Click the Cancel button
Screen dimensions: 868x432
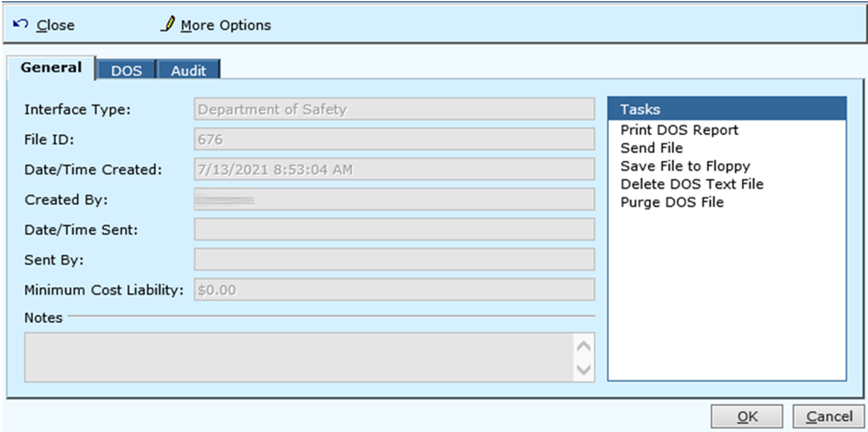tap(828, 416)
